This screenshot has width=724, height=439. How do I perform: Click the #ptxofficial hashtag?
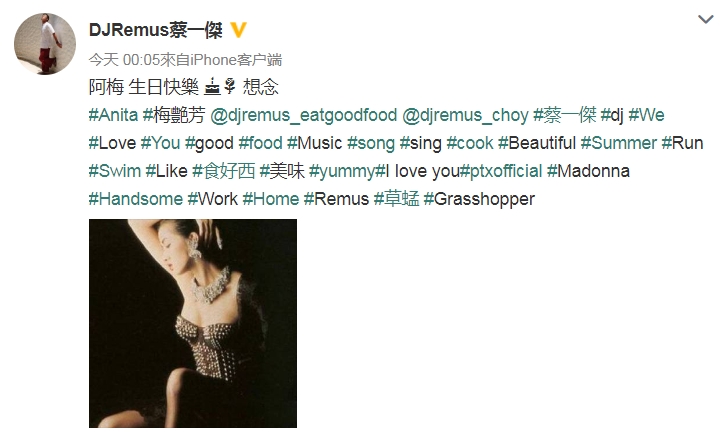[501, 171]
